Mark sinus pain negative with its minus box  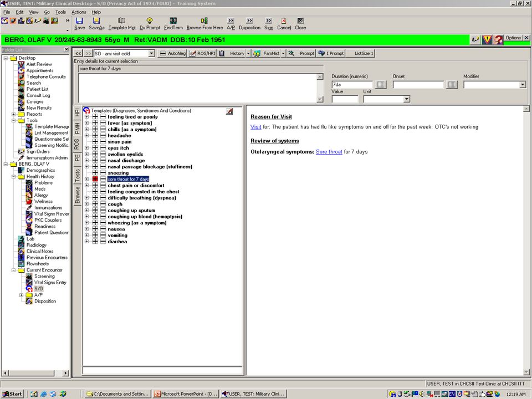click(103, 142)
